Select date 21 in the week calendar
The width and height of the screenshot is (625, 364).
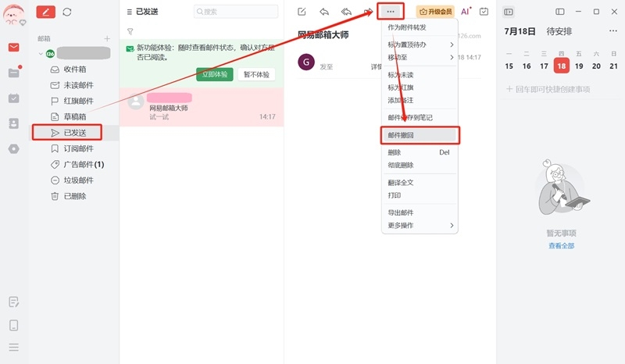point(613,66)
